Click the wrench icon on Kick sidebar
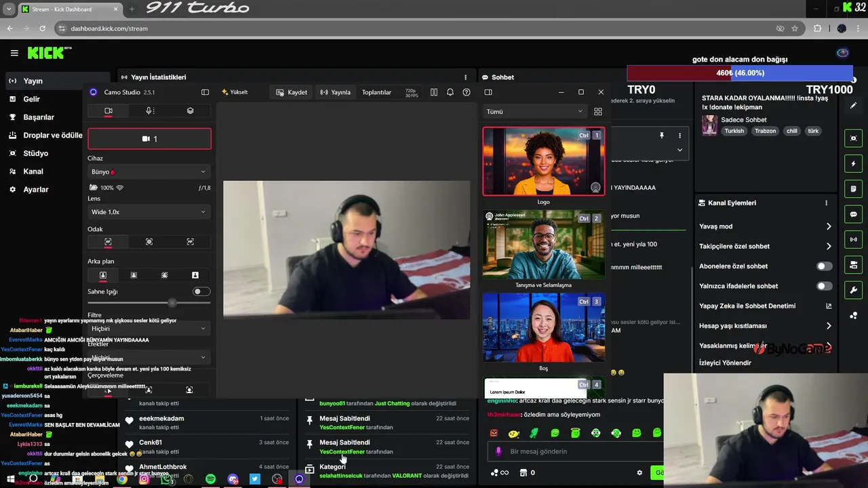 [854, 290]
